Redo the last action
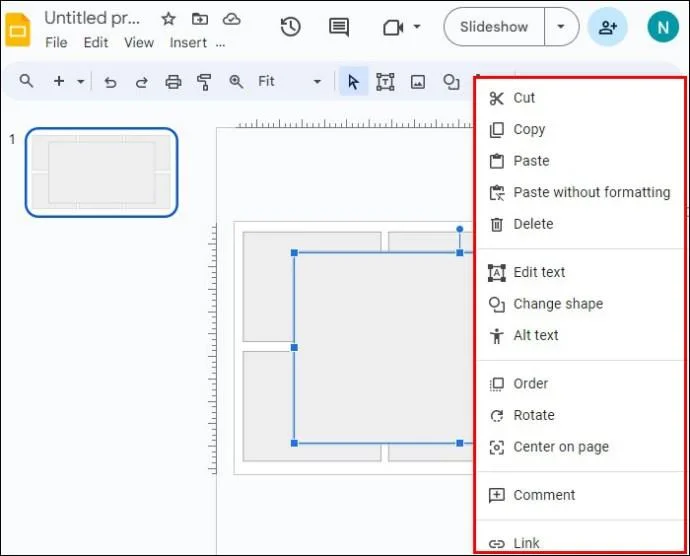 pos(141,82)
